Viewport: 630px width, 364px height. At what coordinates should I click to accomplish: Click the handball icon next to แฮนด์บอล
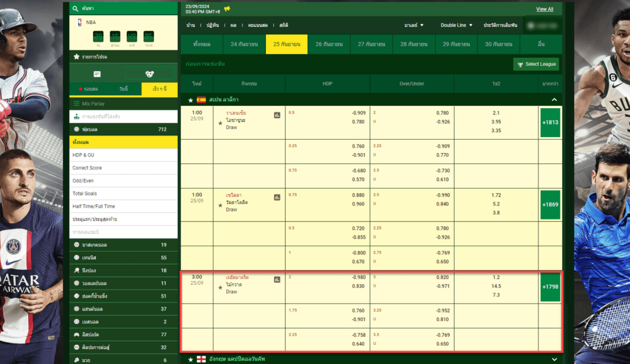point(76,309)
